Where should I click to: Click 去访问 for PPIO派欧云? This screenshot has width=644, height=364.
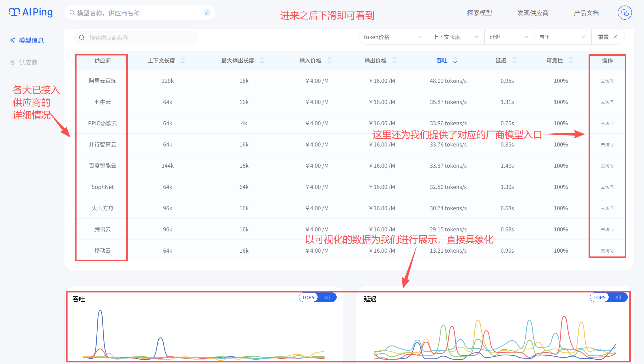(607, 123)
